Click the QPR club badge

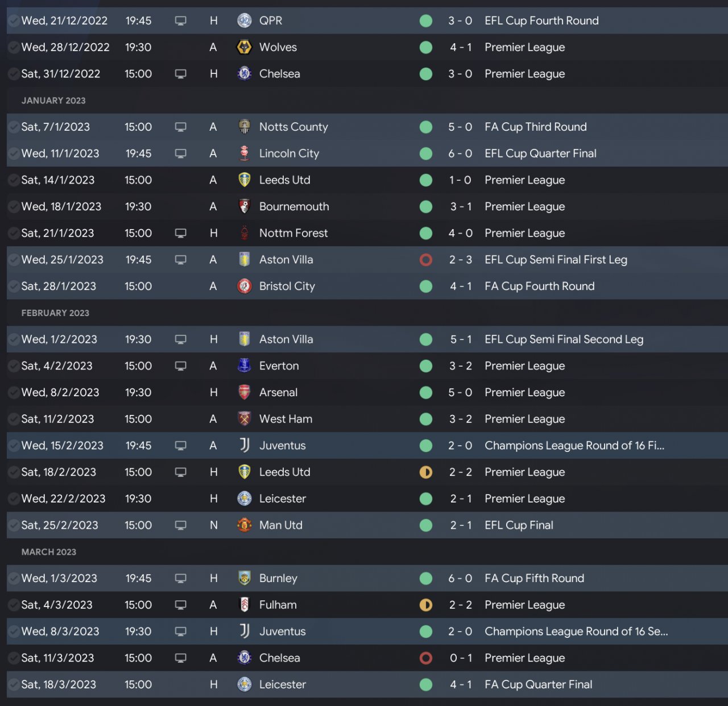(244, 21)
